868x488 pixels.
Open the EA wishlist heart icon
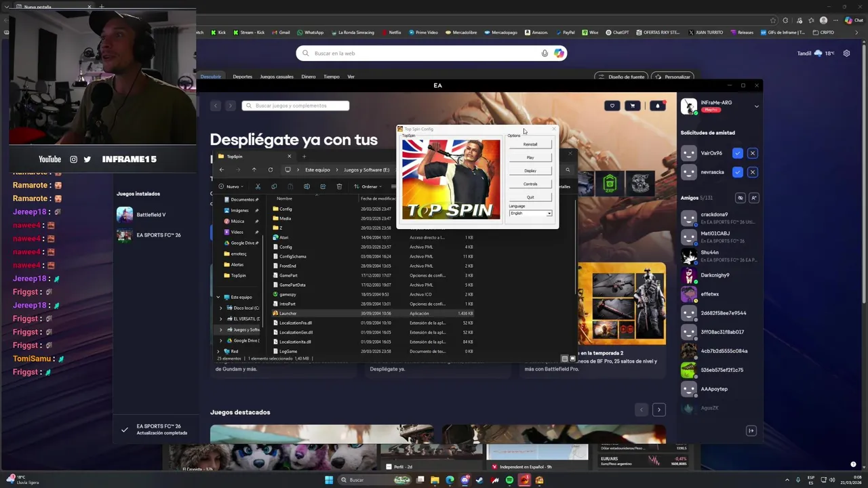pos(612,106)
